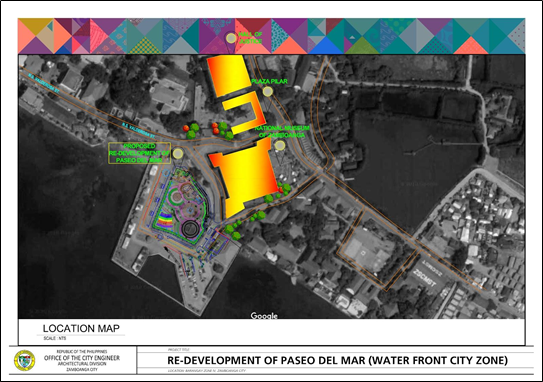
Task: Click the Office of the City Engineer text
Action: [82, 358]
